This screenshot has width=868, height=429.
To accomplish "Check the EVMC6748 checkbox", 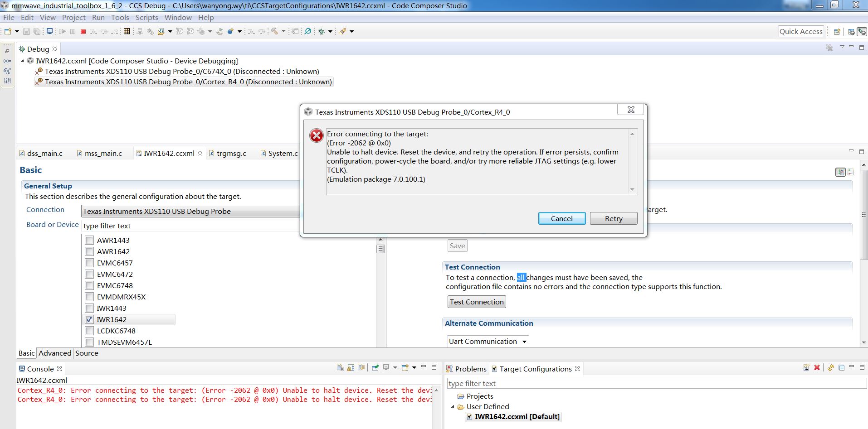I will pos(89,285).
